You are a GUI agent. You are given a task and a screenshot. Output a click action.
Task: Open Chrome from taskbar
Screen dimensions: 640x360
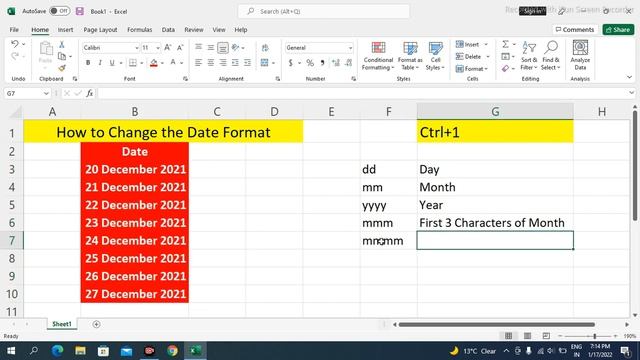coord(172,351)
